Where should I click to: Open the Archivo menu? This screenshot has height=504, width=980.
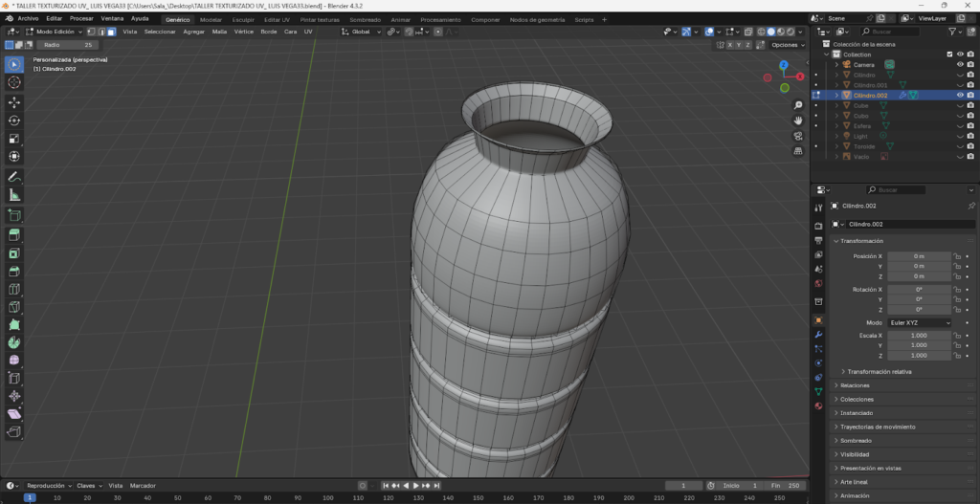[x=28, y=19]
